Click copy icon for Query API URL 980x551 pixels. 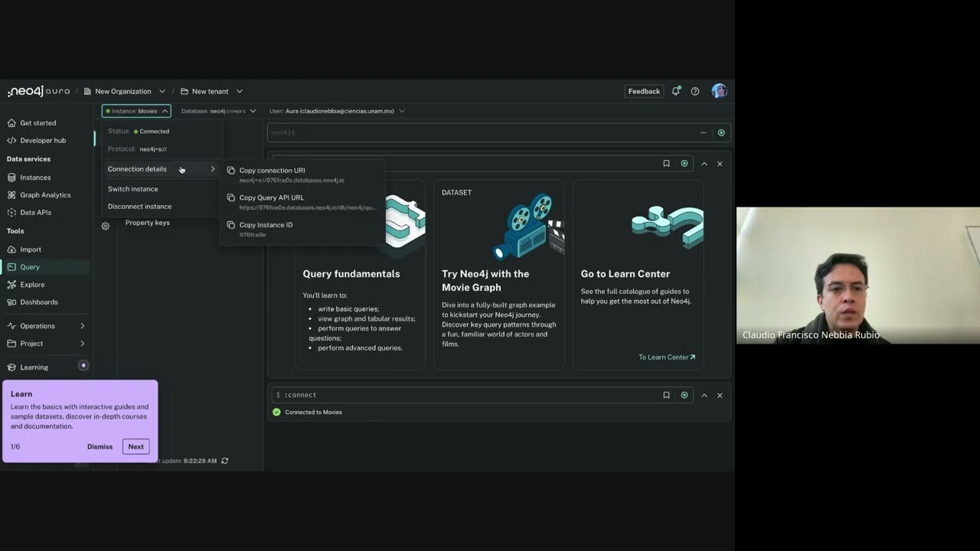pyautogui.click(x=231, y=197)
